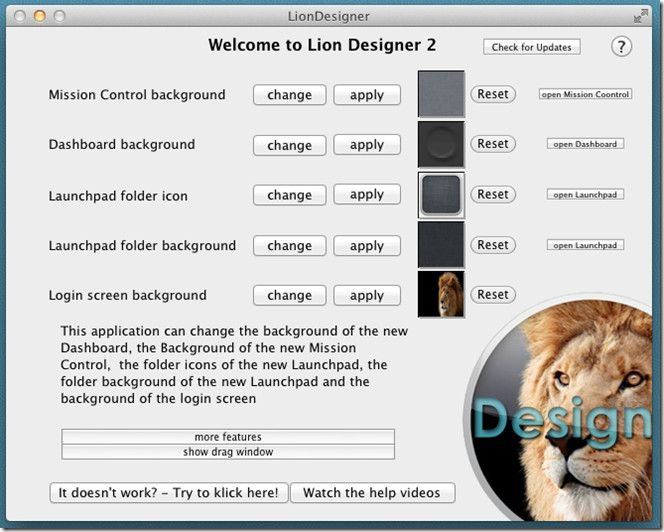Click Check for Updates
The width and height of the screenshot is (664, 532).
tap(531, 47)
